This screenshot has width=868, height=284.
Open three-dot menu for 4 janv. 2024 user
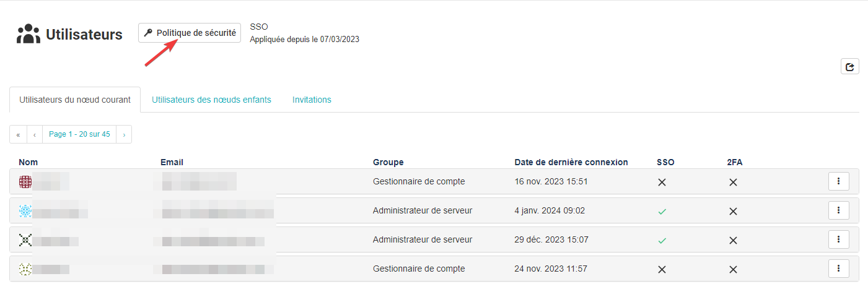[x=838, y=210]
